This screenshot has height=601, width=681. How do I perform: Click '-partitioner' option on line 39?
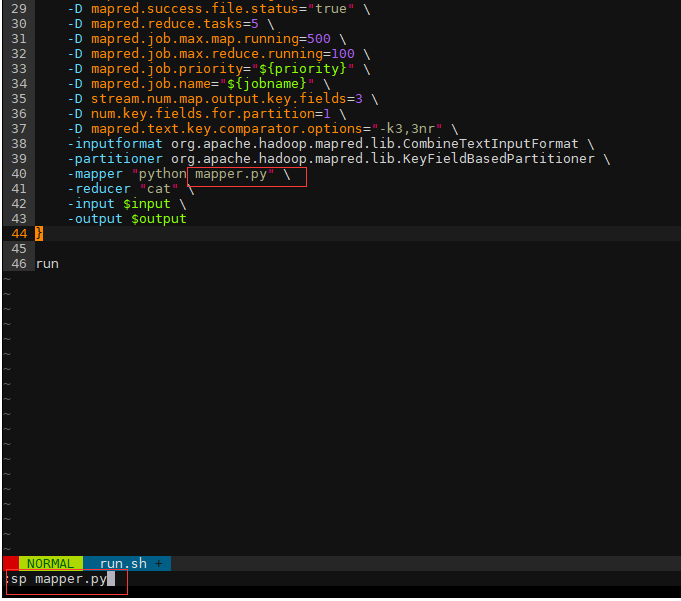(x=115, y=159)
